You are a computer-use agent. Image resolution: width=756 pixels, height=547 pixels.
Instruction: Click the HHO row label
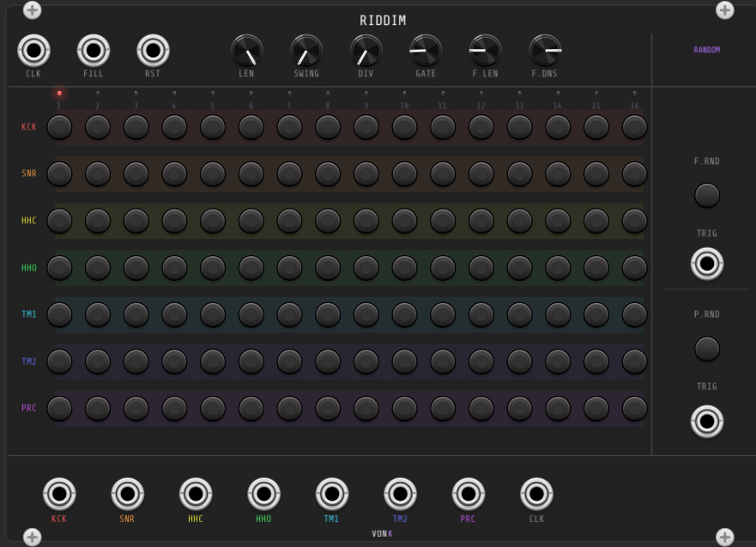click(29, 268)
